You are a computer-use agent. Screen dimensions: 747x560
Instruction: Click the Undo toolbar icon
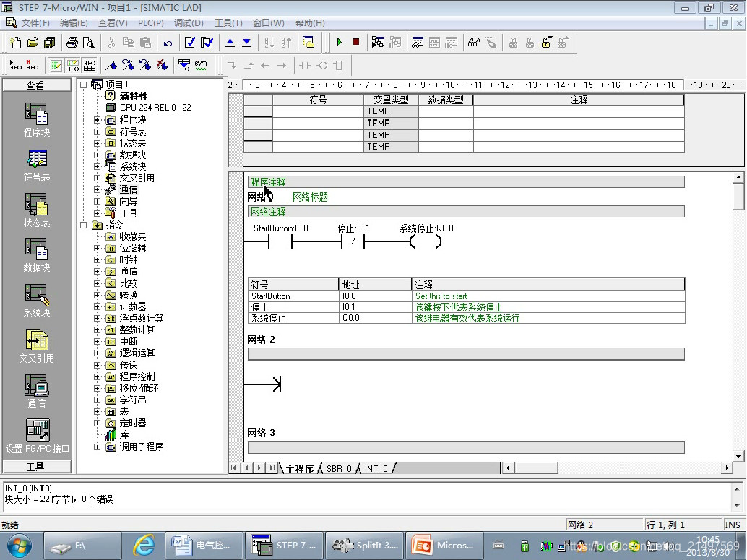pos(168,43)
